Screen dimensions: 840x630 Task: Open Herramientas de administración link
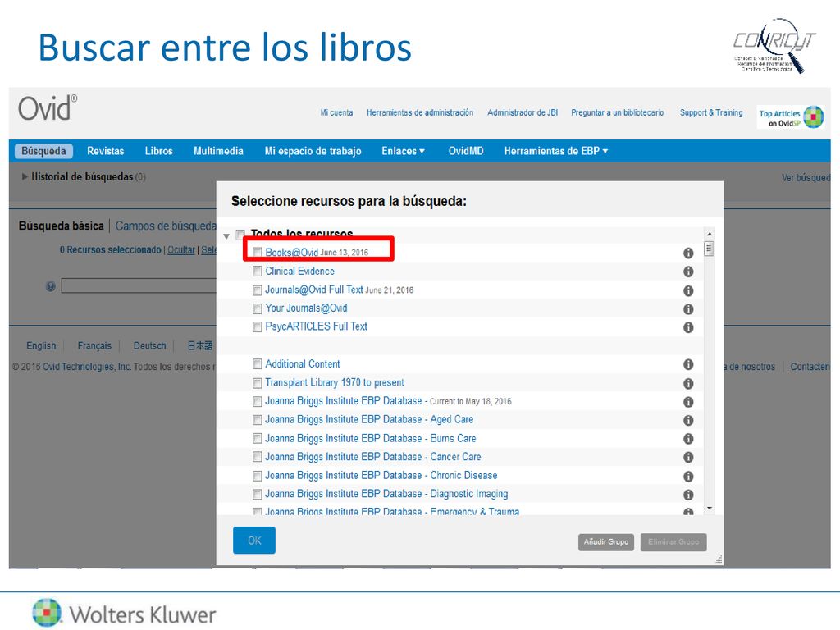point(420,112)
